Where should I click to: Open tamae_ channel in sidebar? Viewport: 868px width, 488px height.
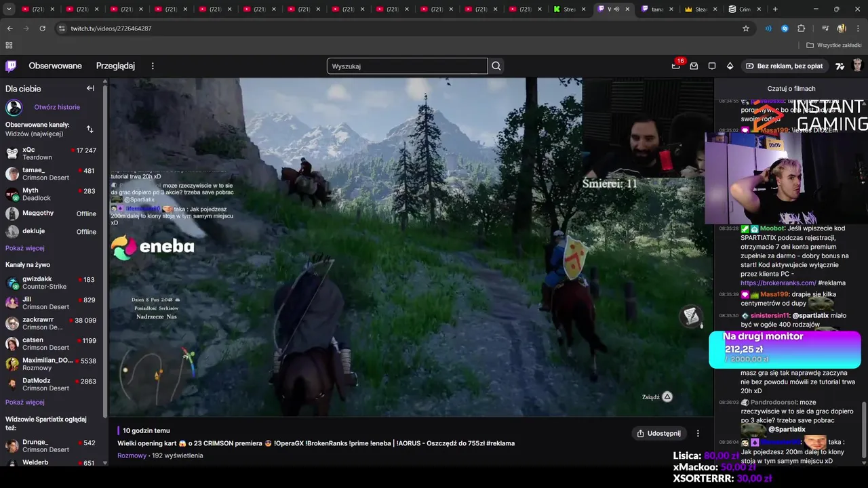pos(51,174)
